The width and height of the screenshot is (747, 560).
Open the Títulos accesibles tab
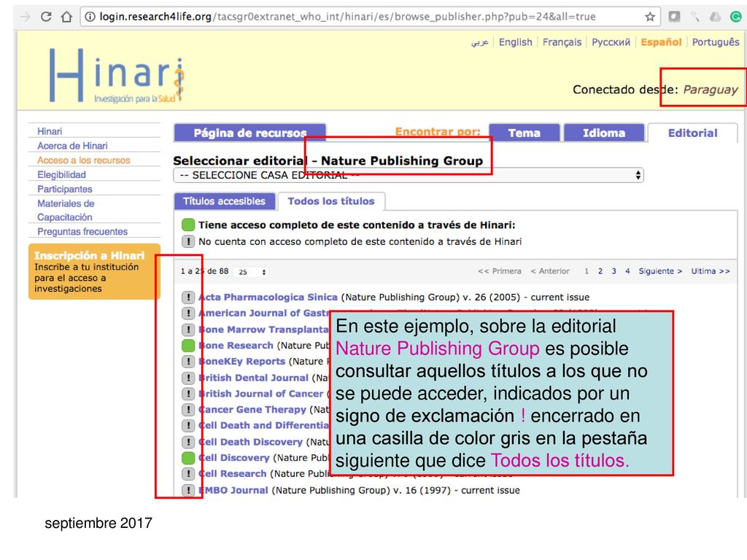[x=225, y=201]
